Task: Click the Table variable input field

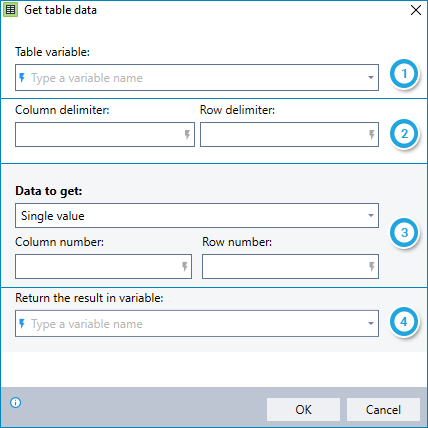Action: tap(197, 78)
